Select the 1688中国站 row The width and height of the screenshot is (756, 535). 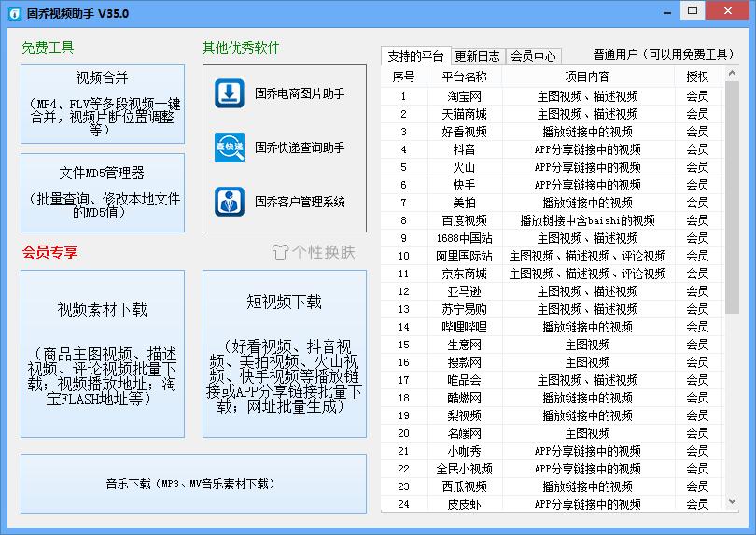[x=553, y=238]
